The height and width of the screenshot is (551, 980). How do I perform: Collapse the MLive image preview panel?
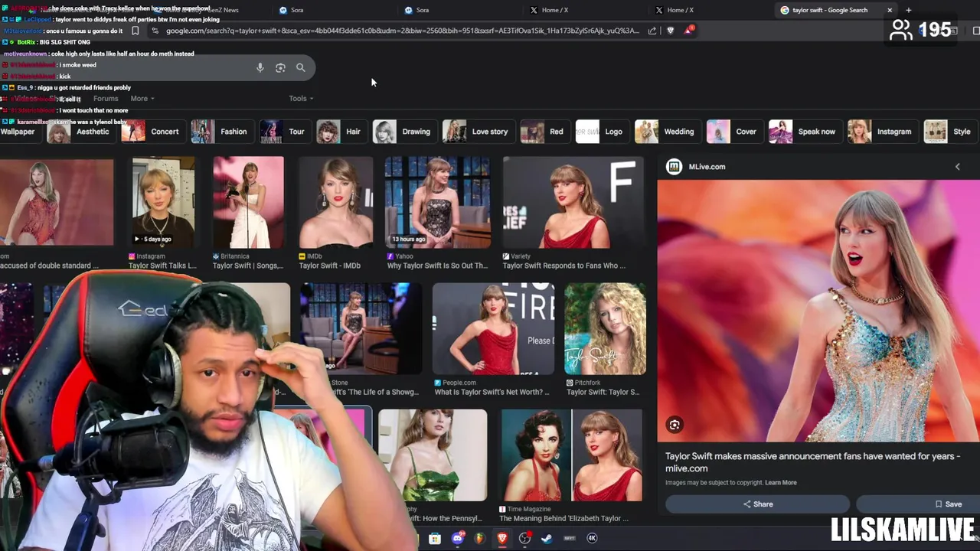(x=957, y=167)
